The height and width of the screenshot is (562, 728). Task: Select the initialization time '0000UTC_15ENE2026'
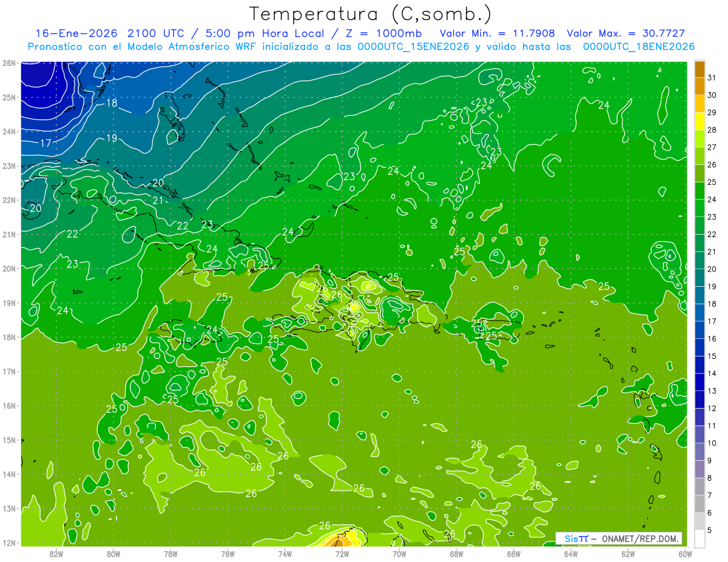[x=413, y=47]
